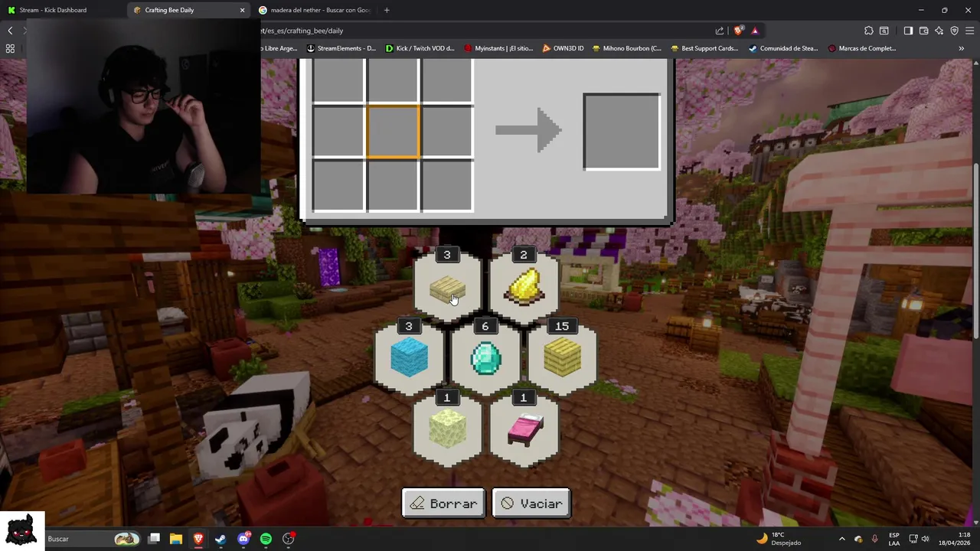Click the crafting result output slot
Image resolution: width=980 pixels, height=551 pixels.
pyautogui.click(x=622, y=132)
